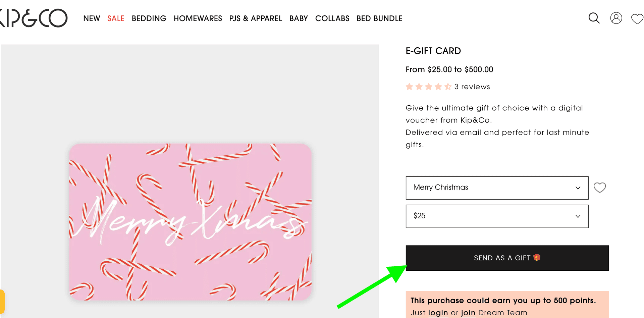Go to PJS & APPAREL
The height and width of the screenshot is (318, 644).
pos(256,18)
